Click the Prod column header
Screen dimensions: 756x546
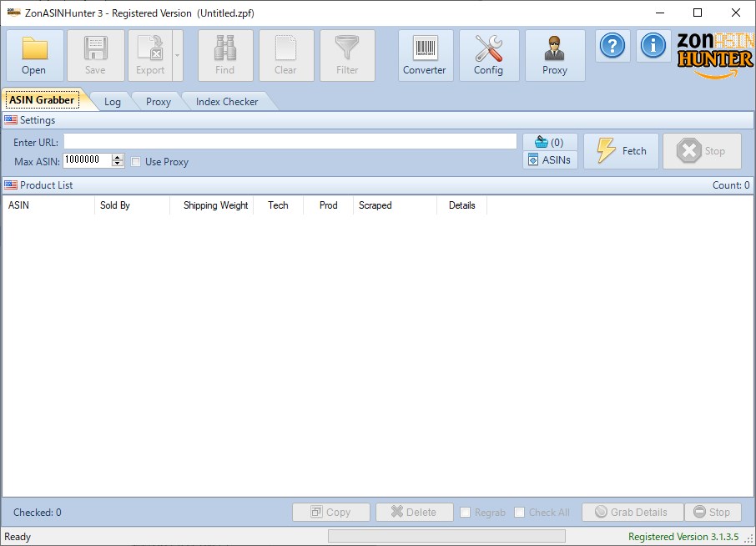coord(328,205)
